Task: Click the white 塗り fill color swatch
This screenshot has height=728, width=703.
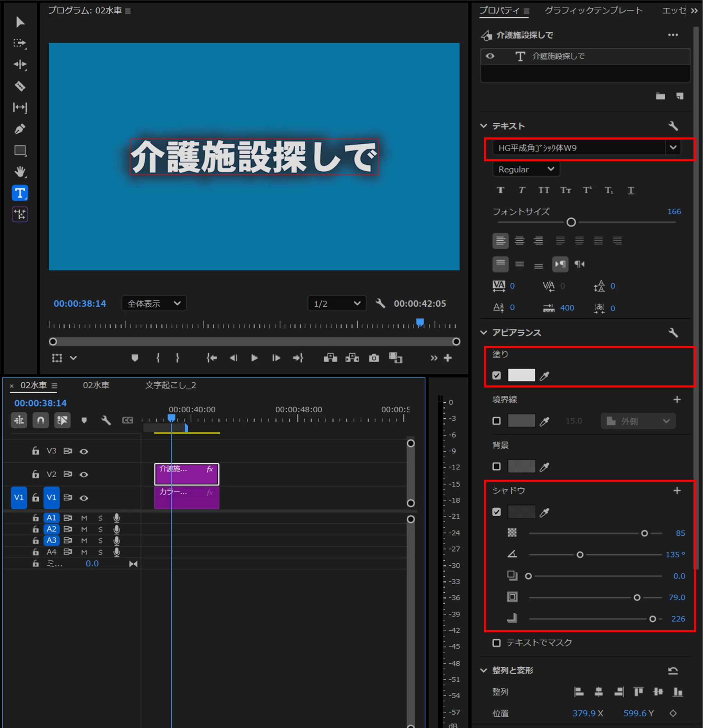Action: tap(521, 375)
